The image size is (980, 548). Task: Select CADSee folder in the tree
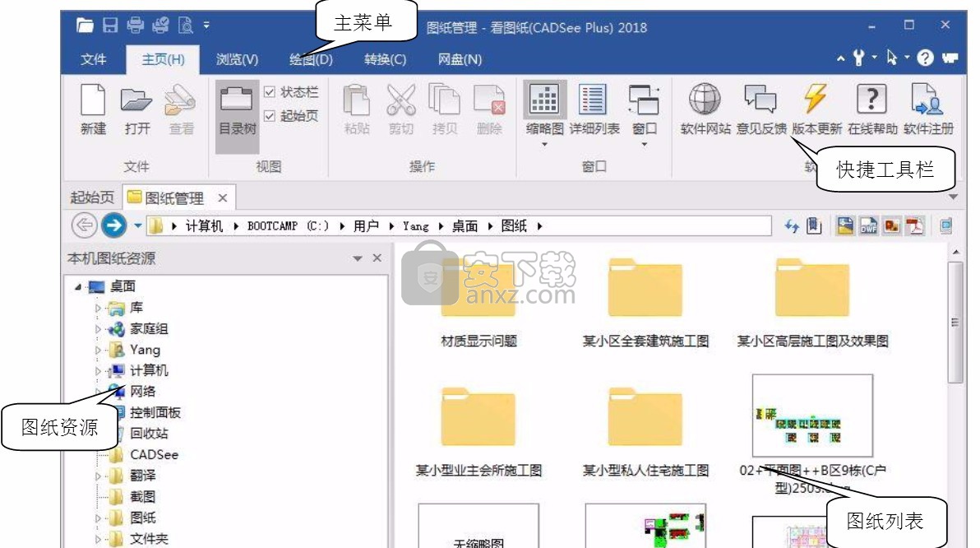pos(154,455)
